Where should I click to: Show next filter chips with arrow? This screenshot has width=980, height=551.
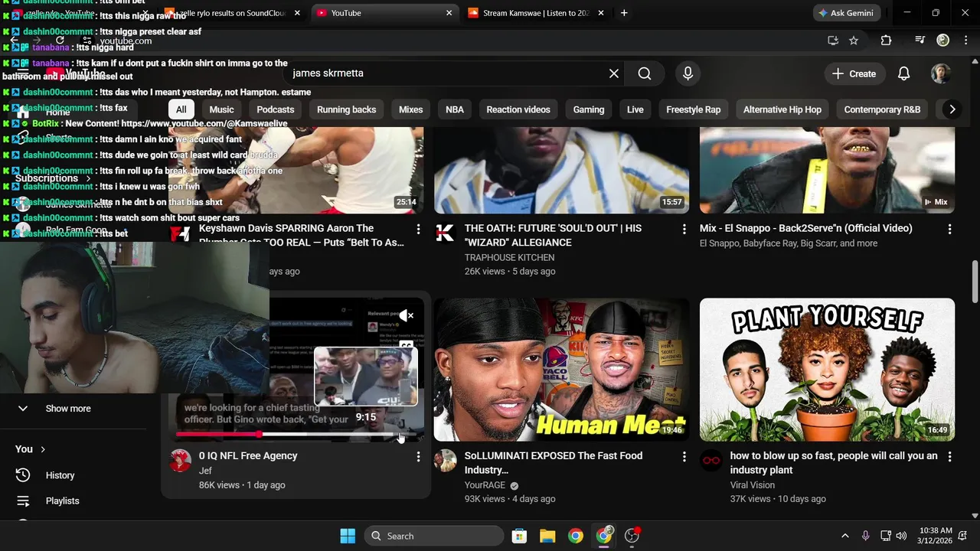pos(952,109)
